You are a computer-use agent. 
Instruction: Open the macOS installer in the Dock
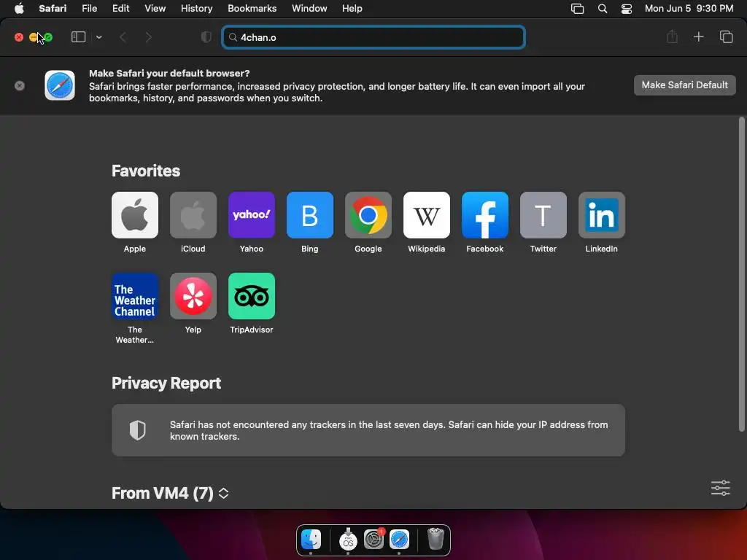pyautogui.click(x=348, y=540)
